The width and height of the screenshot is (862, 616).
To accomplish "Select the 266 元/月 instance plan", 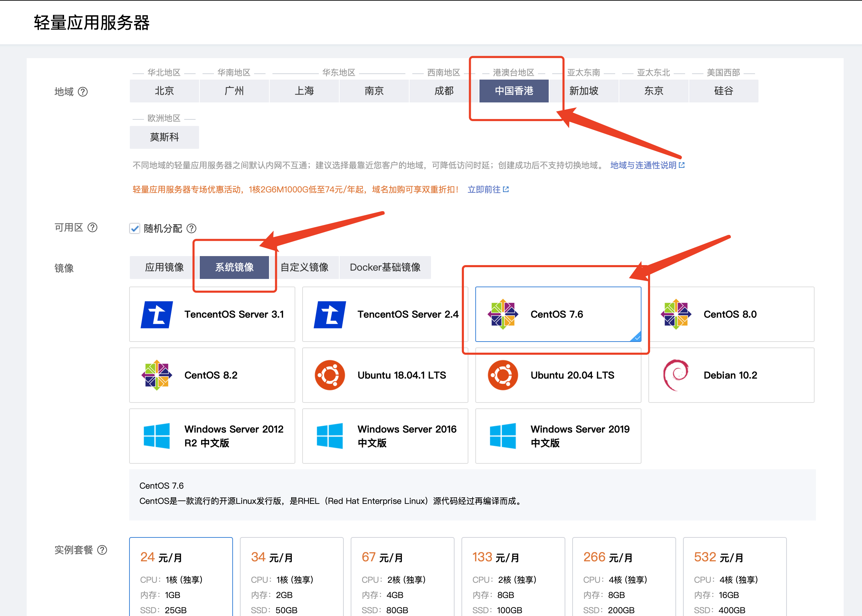I will [x=624, y=577].
